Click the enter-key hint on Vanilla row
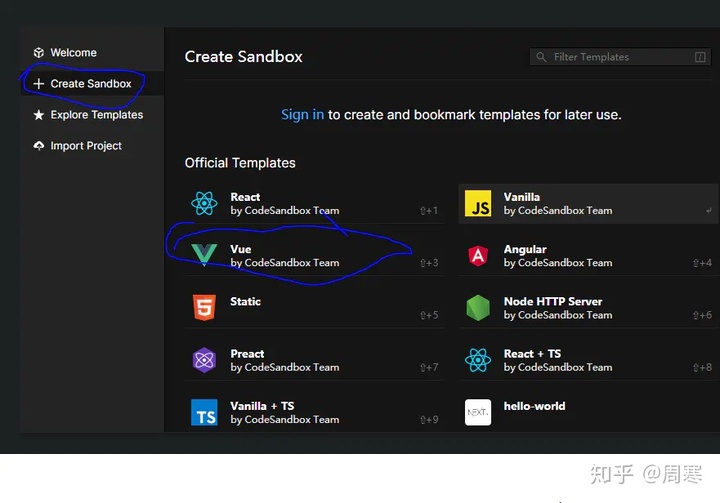The width and height of the screenshot is (720, 503). click(x=709, y=211)
